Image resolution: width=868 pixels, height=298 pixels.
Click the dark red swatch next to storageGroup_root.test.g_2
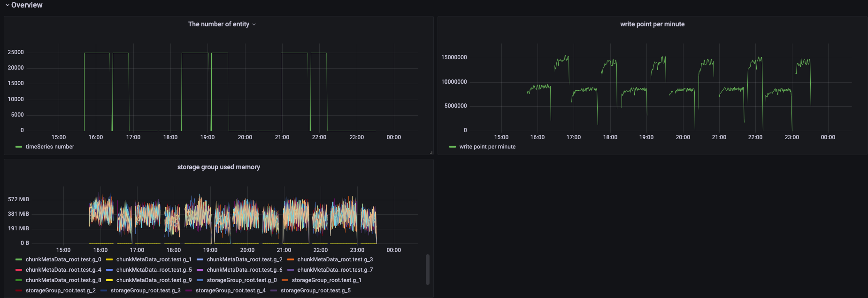19,290
